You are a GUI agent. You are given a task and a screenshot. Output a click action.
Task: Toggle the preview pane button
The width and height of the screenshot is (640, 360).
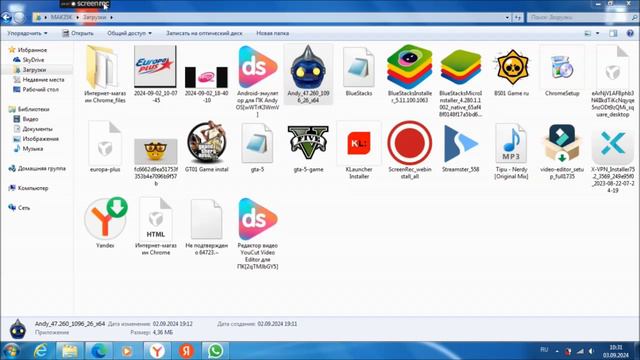(x=613, y=33)
